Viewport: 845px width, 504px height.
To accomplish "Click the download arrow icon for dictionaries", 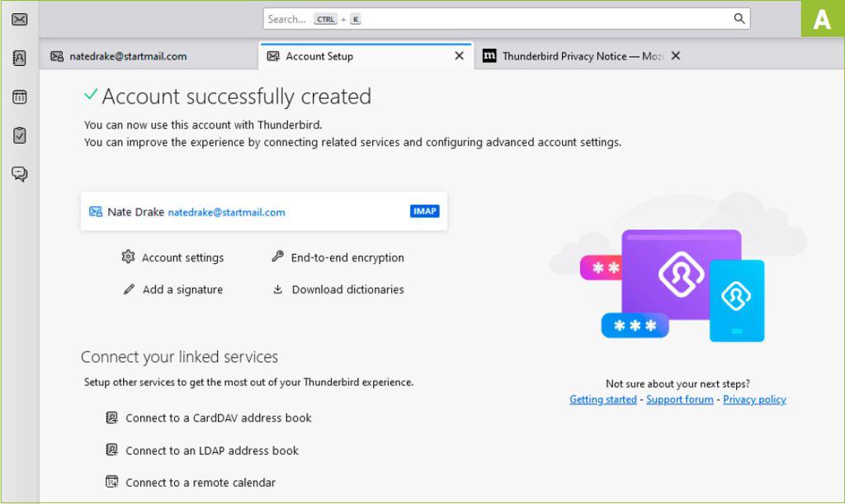I will [x=277, y=290].
